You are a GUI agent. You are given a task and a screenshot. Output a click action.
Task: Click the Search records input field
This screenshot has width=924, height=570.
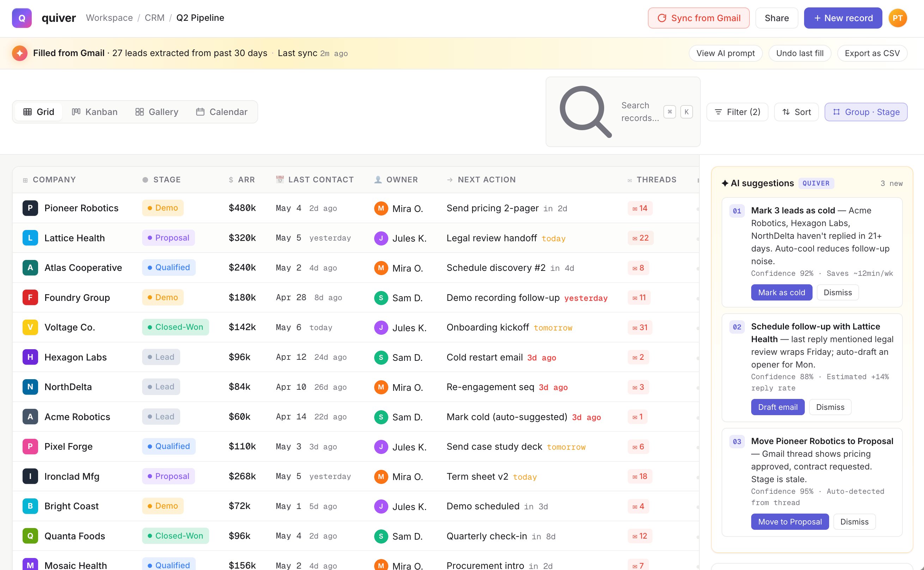click(623, 112)
